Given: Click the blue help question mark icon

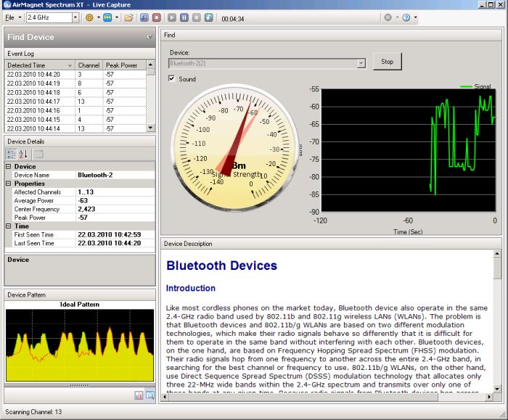Looking at the screenshot, I should (406, 17).
